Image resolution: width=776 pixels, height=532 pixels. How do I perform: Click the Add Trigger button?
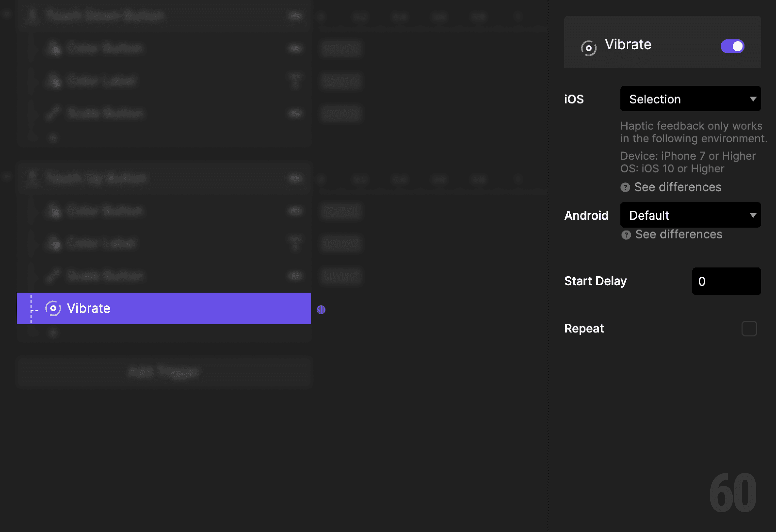[164, 372]
